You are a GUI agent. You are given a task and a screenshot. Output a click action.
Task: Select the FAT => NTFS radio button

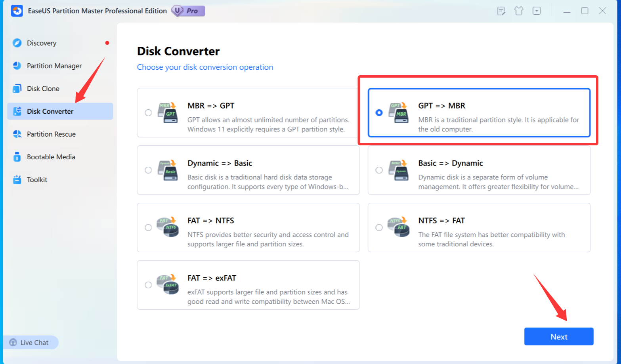148,227
